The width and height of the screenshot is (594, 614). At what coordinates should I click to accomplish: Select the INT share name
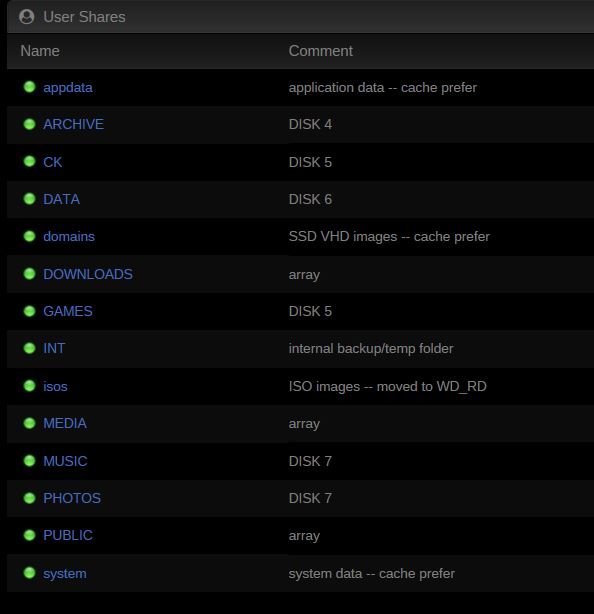54,349
